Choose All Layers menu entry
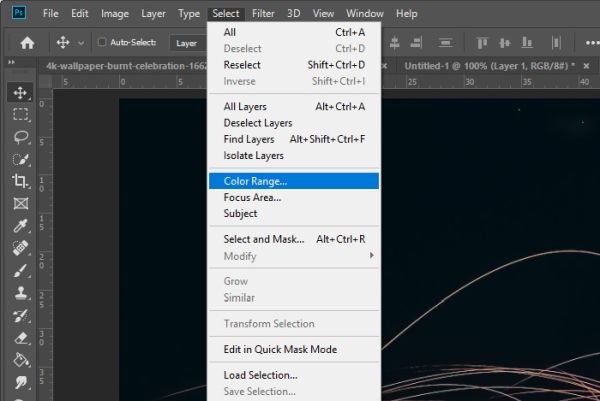 click(294, 106)
